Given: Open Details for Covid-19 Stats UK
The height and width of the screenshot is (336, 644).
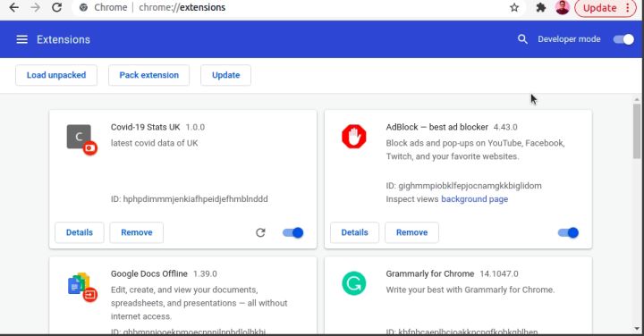Looking at the screenshot, I should point(80,232).
